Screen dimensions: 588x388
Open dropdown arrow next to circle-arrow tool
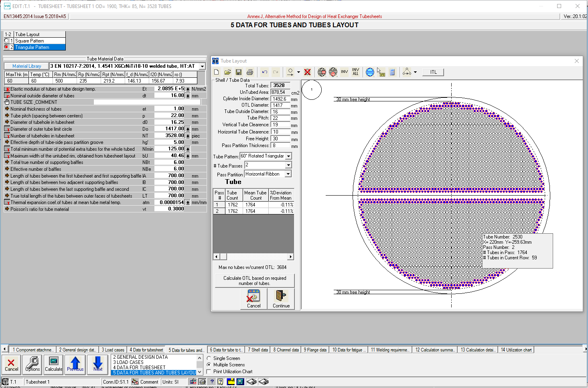click(298, 73)
